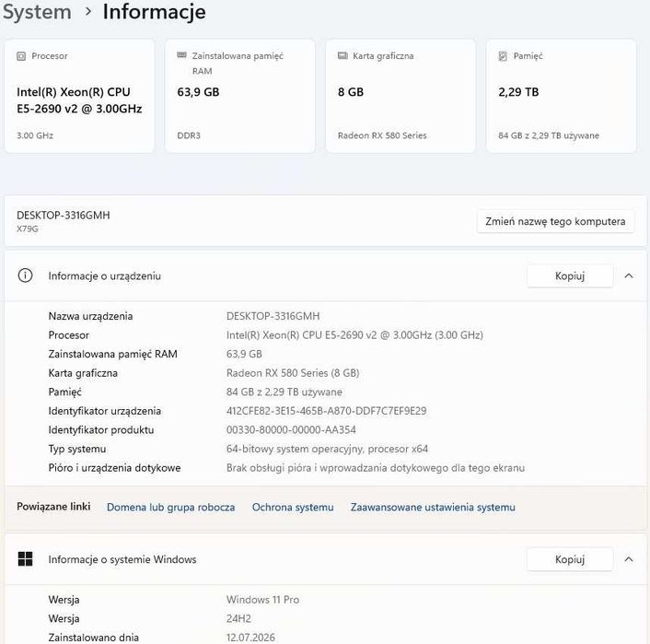Click the RAM memory module icon
The width and height of the screenshot is (650, 644).
(181, 55)
